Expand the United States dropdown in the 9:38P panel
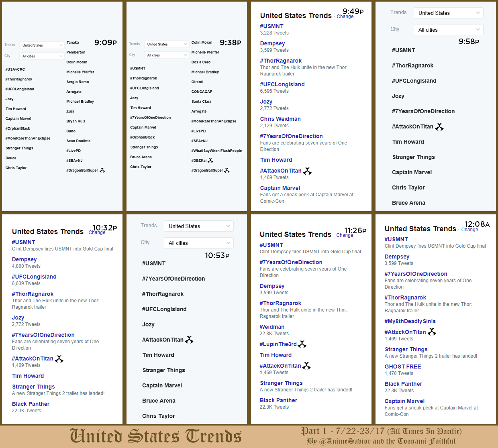The width and height of the screenshot is (498, 448). pos(167,44)
